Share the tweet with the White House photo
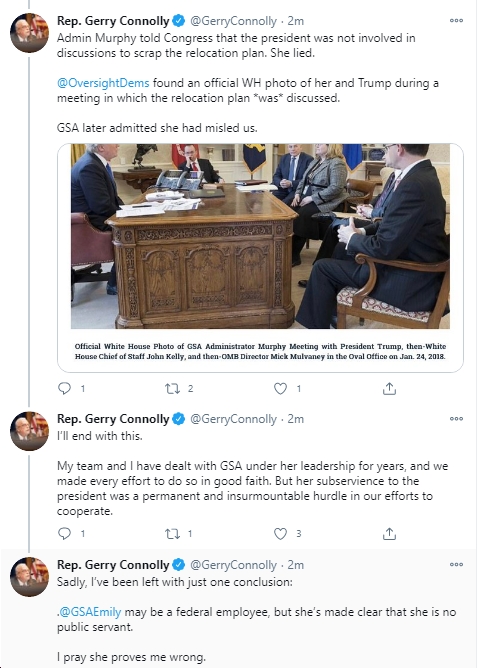Screen dimensions: 485x668 [389, 389]
